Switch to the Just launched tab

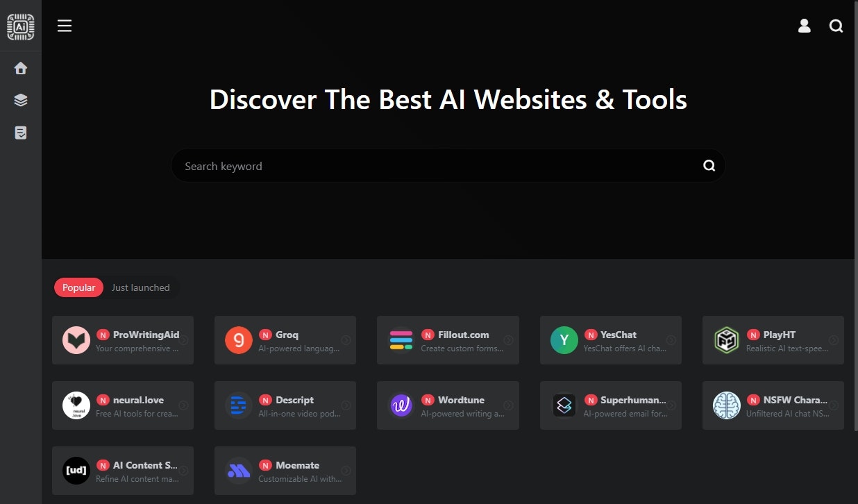[140, 287]
